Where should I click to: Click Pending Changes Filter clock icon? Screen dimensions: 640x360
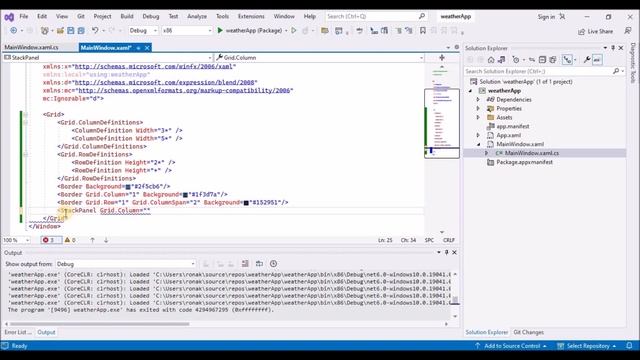coord(516,60)
